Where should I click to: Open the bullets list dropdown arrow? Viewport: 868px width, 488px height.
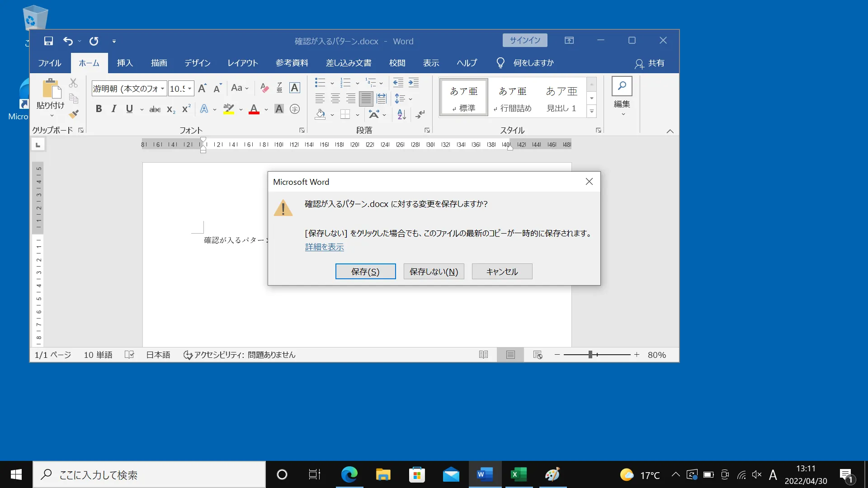[332, 83]
